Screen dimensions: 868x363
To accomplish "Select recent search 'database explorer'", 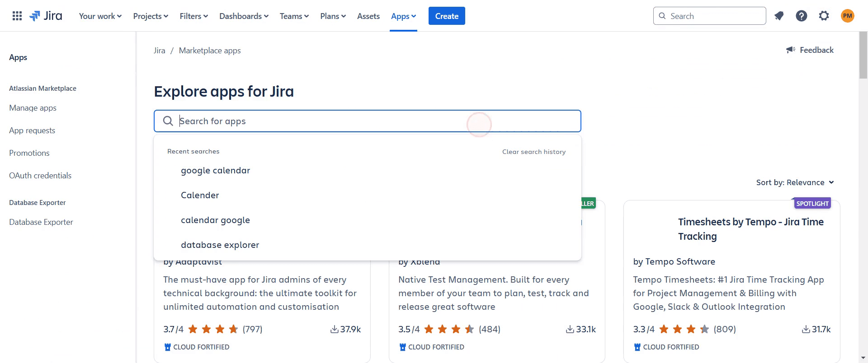I will (367, 245).
